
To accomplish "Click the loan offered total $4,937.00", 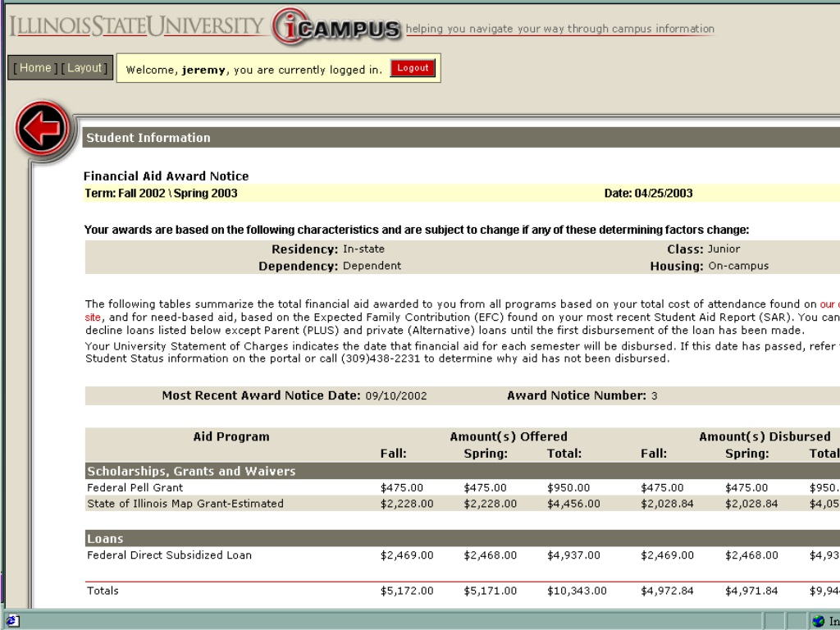I will (x=573, y=555).
